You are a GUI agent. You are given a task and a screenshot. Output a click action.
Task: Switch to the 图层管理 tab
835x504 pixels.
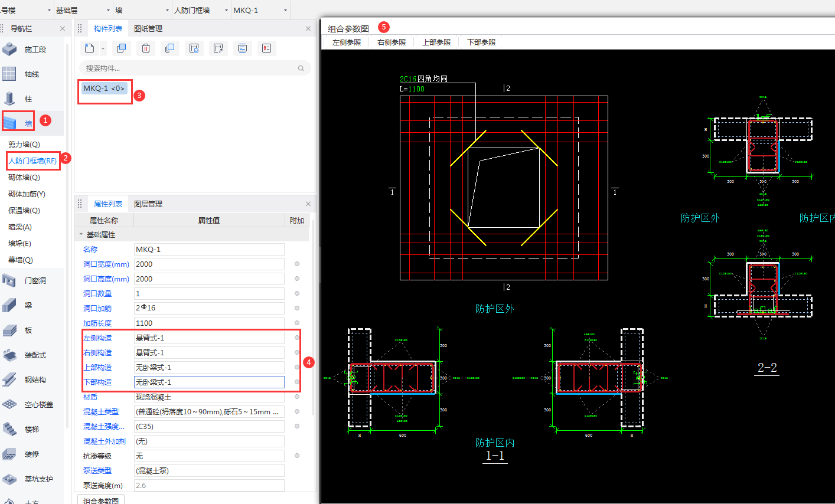pos(148,204)
